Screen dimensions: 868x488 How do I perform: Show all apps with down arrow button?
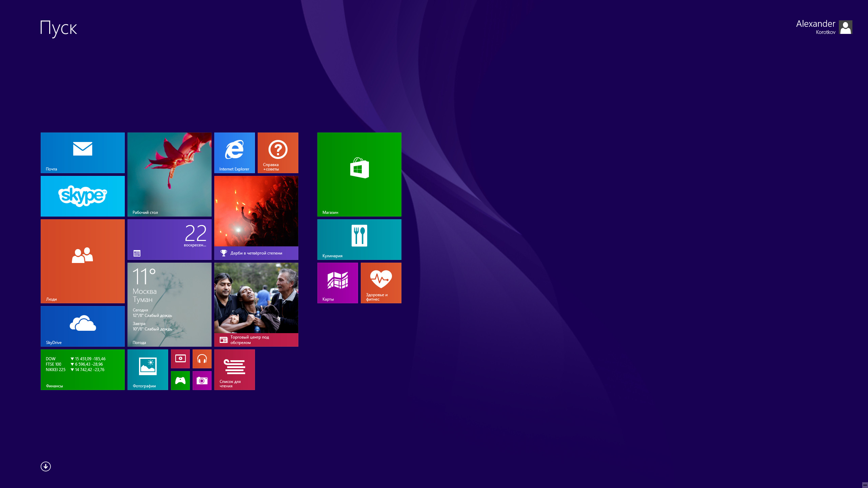pyautogui.click(x=46, y=466)
